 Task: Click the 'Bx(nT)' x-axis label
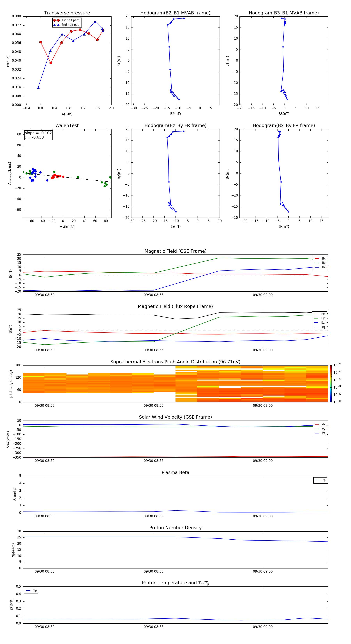pyautogui.click(x=284, y=227)
